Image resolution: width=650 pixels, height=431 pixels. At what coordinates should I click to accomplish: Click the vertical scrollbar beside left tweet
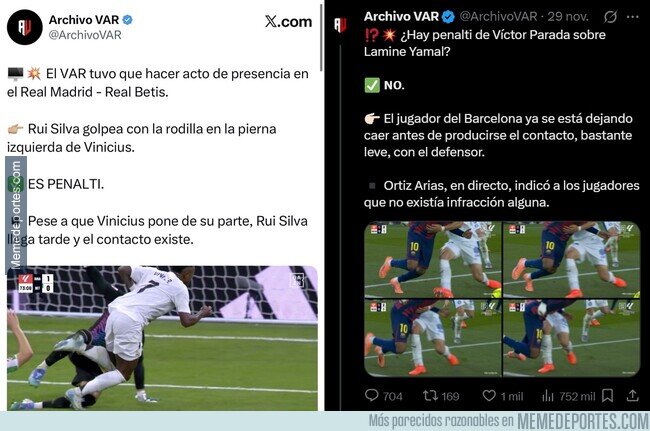click(x=321, y=37)
